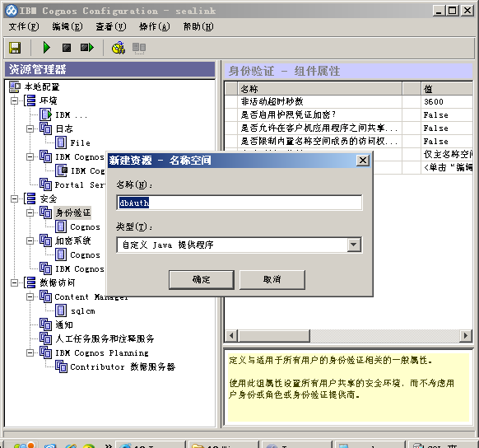
Task: Click the Save configuration toolbar icon
Action: tap(15, 48)
